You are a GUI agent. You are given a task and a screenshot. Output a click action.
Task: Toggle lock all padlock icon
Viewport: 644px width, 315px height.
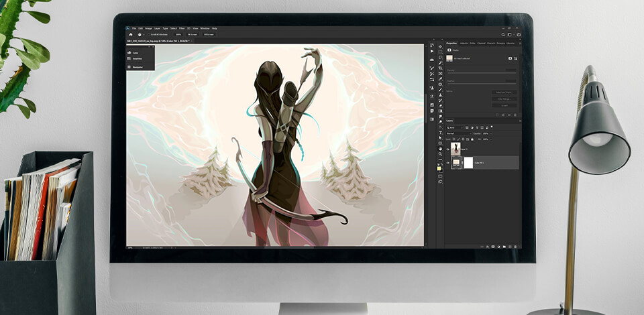click(472, 139)
